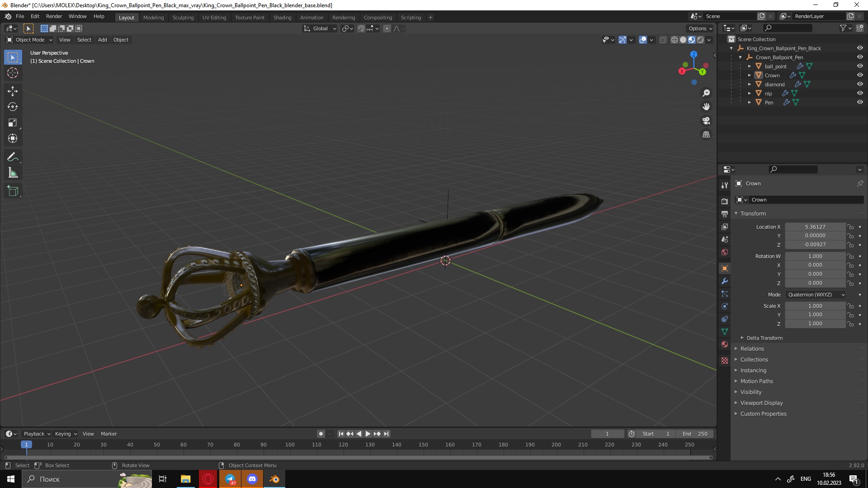
Task: Open the Scene properties tab
Action: point(725,239)
